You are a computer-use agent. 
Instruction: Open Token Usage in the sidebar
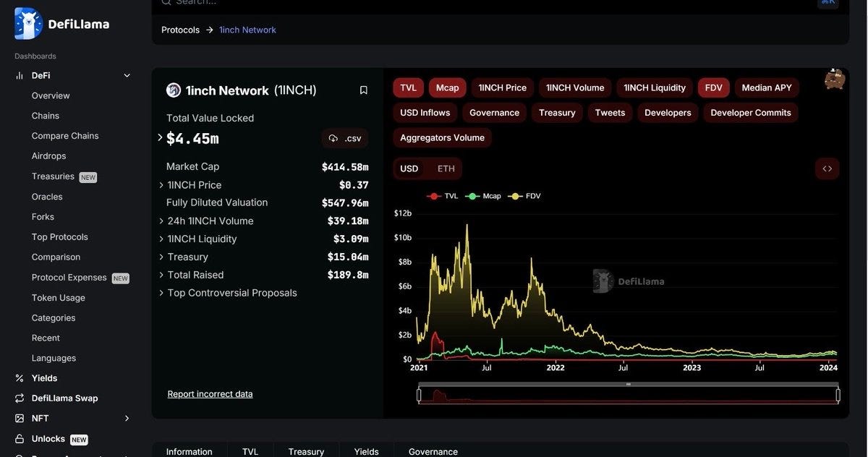tap(59, 298)
